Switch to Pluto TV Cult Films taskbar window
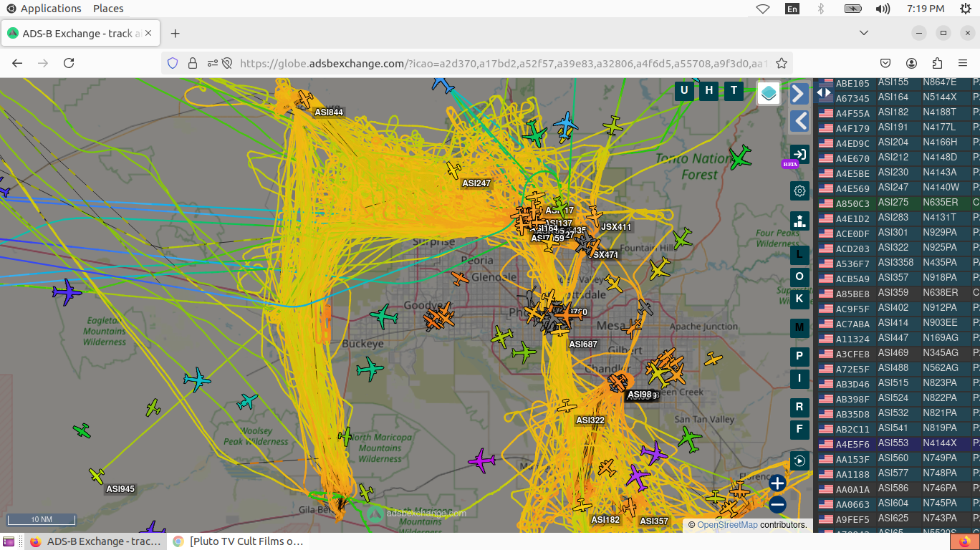This screenshot has height=550, width=980. 239,541
